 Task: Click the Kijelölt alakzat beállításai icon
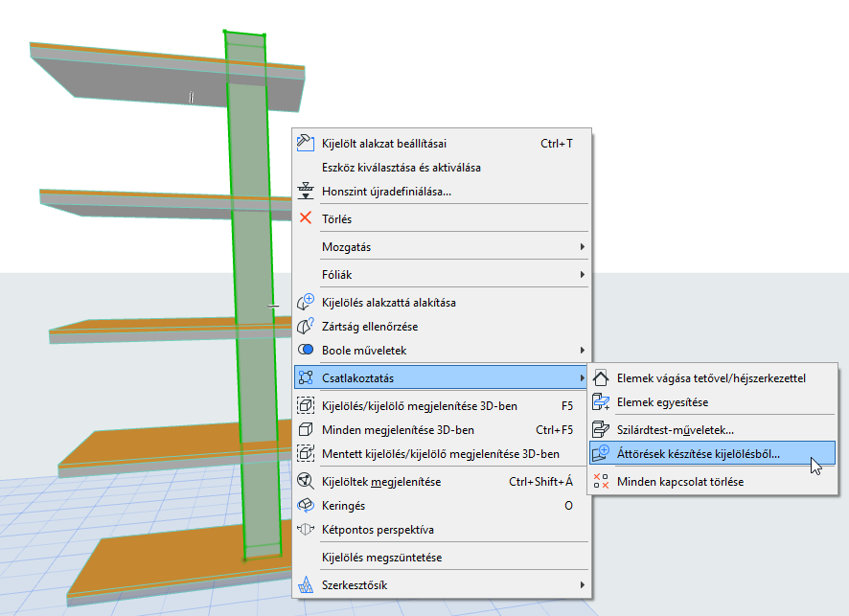pyautogui.click(x=306, y=143)
